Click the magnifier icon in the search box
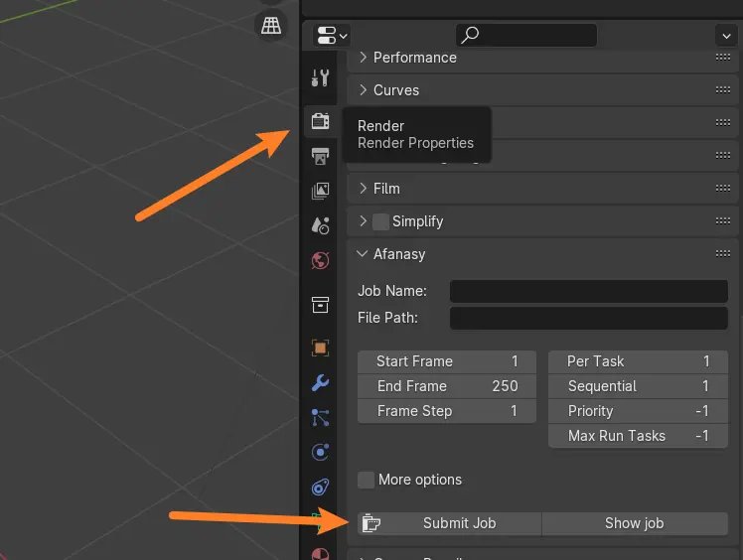Viewport: 743px width, 560px height. [470, 35]
